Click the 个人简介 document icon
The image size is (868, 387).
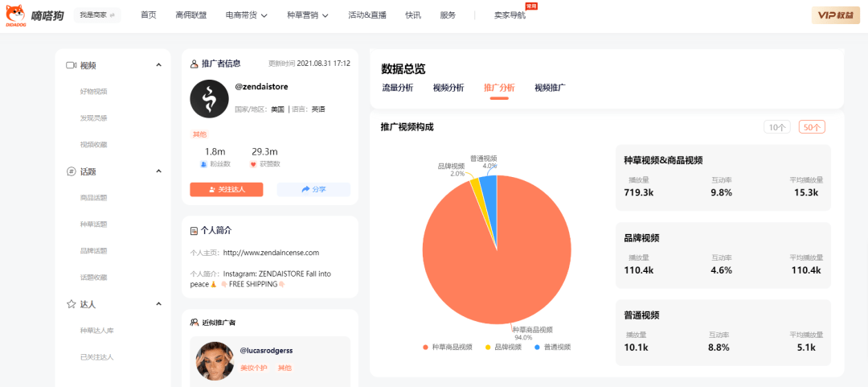(194, 231)
